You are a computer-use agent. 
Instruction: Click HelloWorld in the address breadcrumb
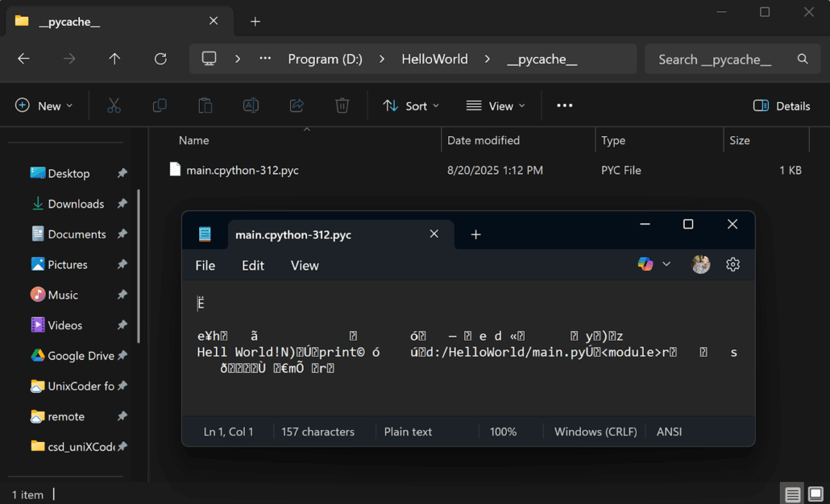pyautogui.click(x=434, y=59)
